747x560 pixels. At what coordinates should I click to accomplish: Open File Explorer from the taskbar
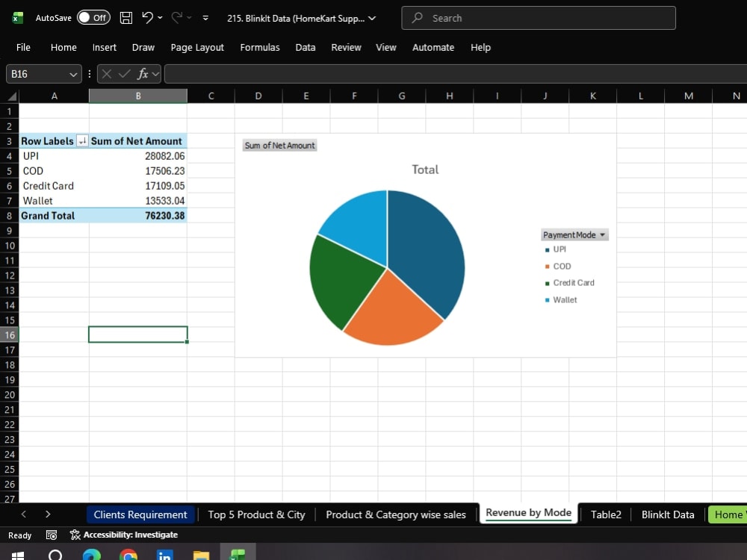[201, 555]
